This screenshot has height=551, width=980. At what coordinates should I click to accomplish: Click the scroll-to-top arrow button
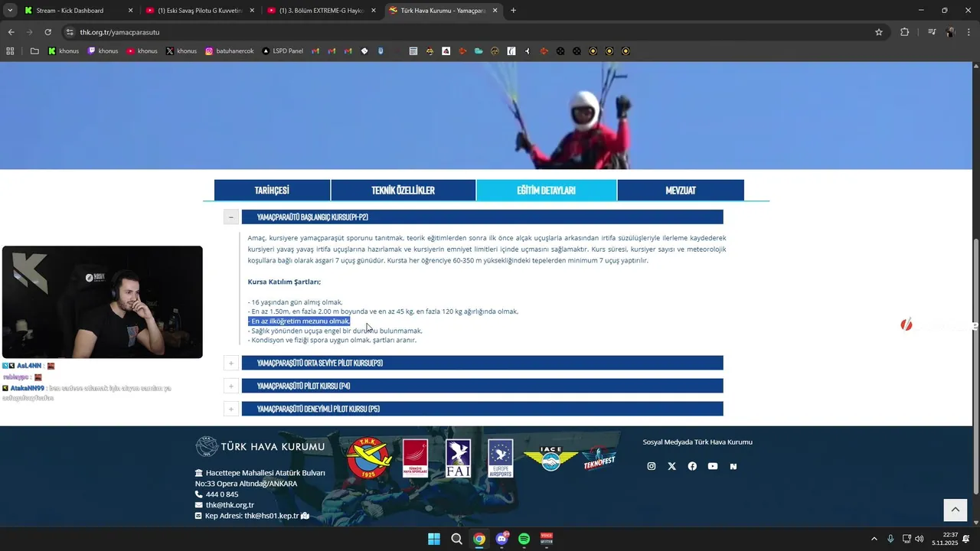pos(955,510)
